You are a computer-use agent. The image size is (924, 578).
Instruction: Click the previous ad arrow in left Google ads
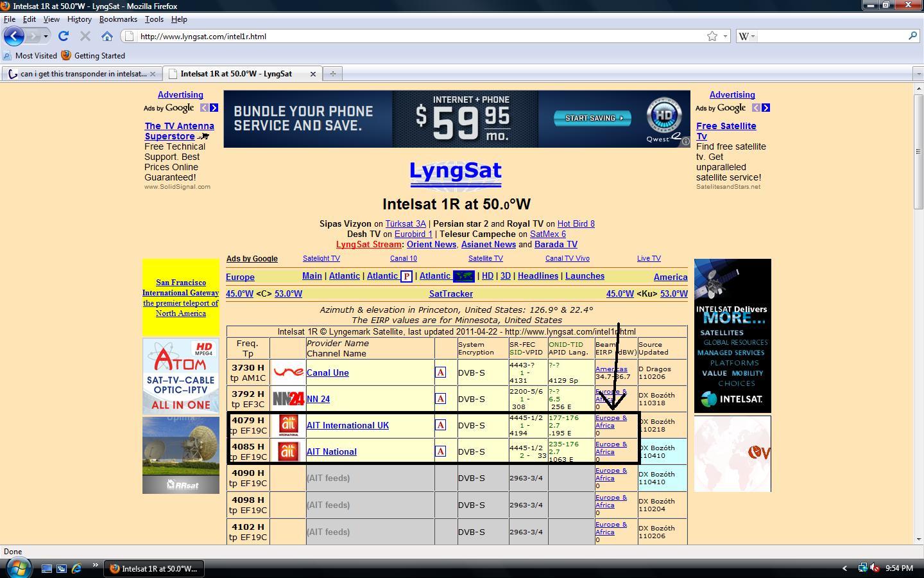[x=204, y=108]
